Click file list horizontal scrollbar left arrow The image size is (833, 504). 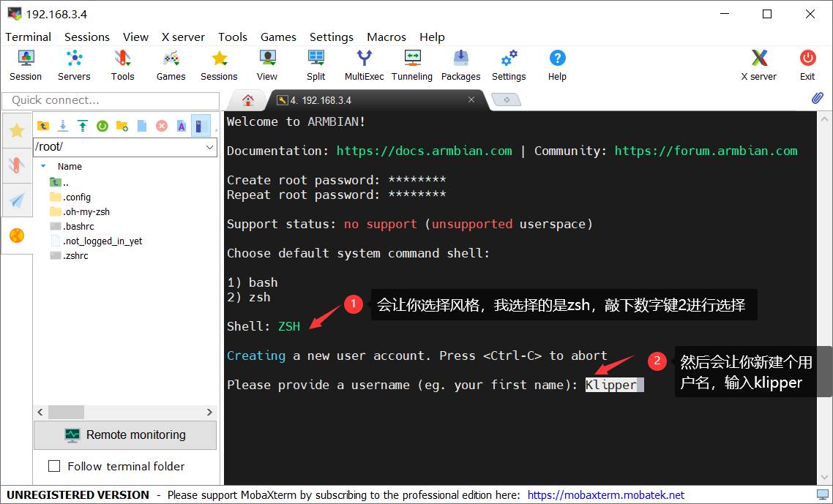40,412
